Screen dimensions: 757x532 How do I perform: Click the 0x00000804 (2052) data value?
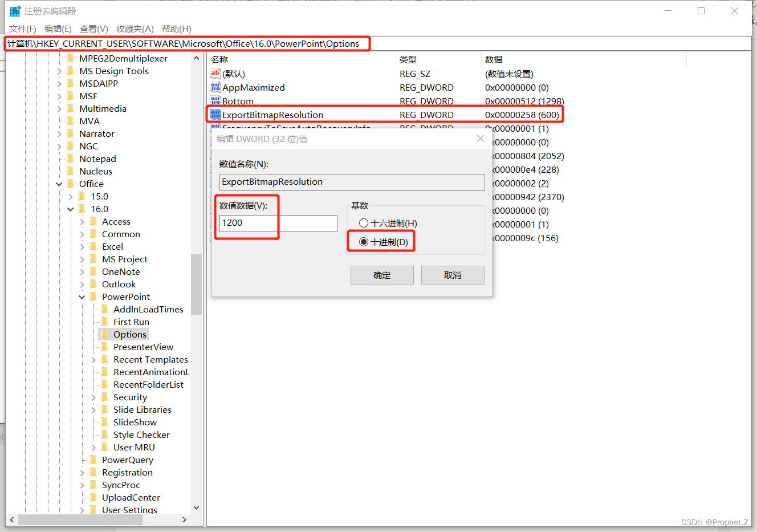[x=528, y=156]
